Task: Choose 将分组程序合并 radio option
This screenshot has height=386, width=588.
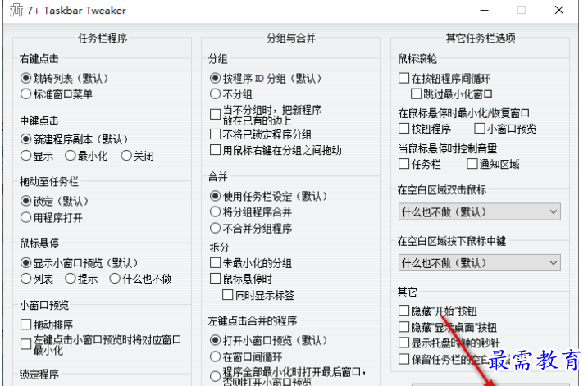Action: (x=215, y=211)
